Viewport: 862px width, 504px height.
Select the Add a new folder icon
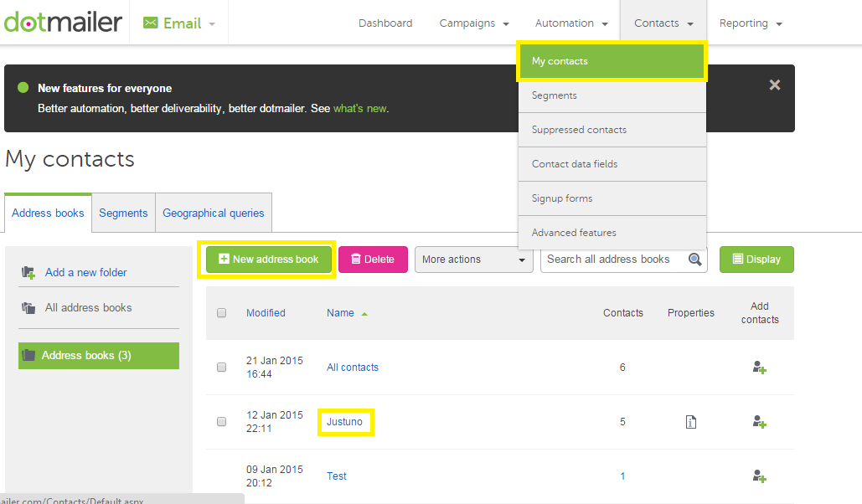pyautogui.click(x=28, y=273)
